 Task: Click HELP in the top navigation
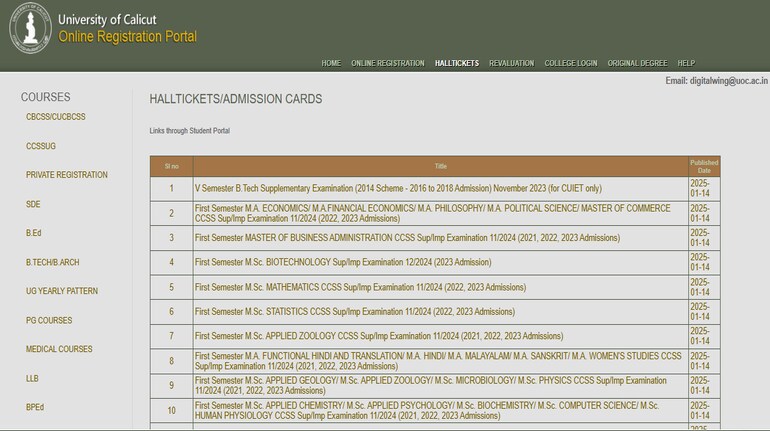pos(686,63)
